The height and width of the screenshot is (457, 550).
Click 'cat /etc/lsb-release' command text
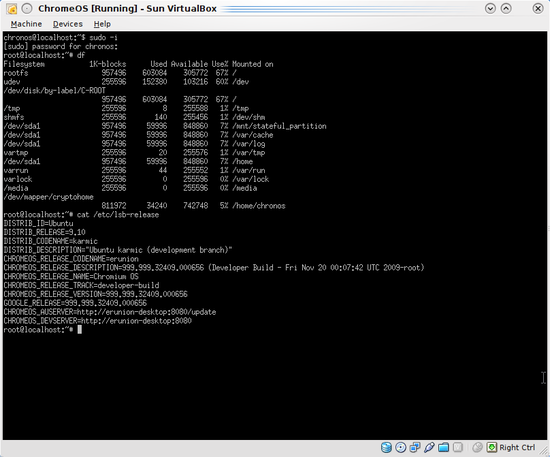118,215
